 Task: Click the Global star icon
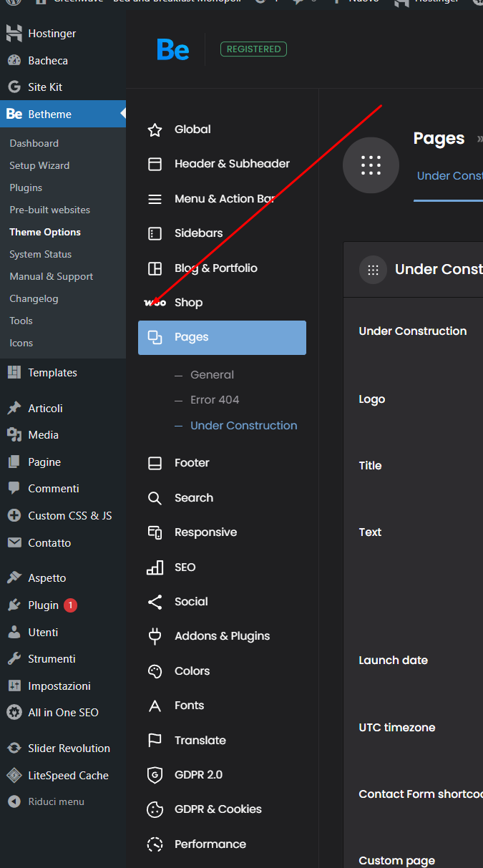[x=155, y=130]
